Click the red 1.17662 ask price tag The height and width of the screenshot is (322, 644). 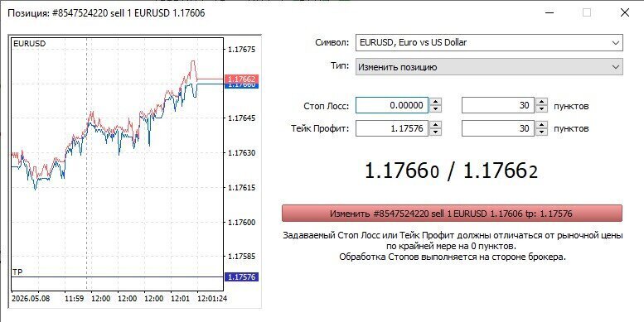point(241,79)
